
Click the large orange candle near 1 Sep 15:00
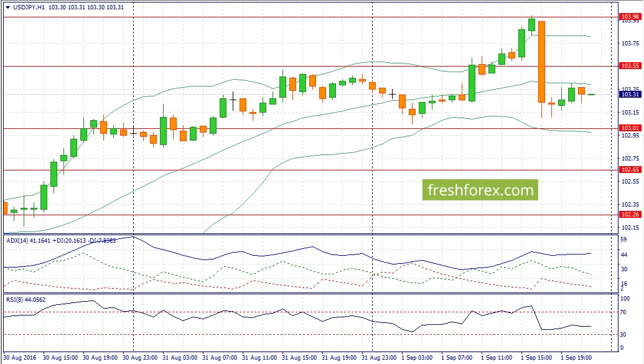542,62
